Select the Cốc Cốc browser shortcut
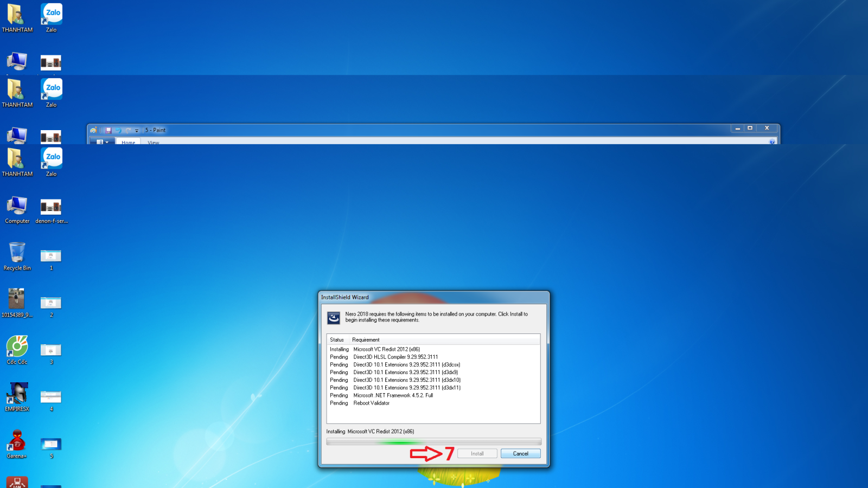Image resolution: width=868 pixels, height=488 pixels. click(x=17, y=350)
